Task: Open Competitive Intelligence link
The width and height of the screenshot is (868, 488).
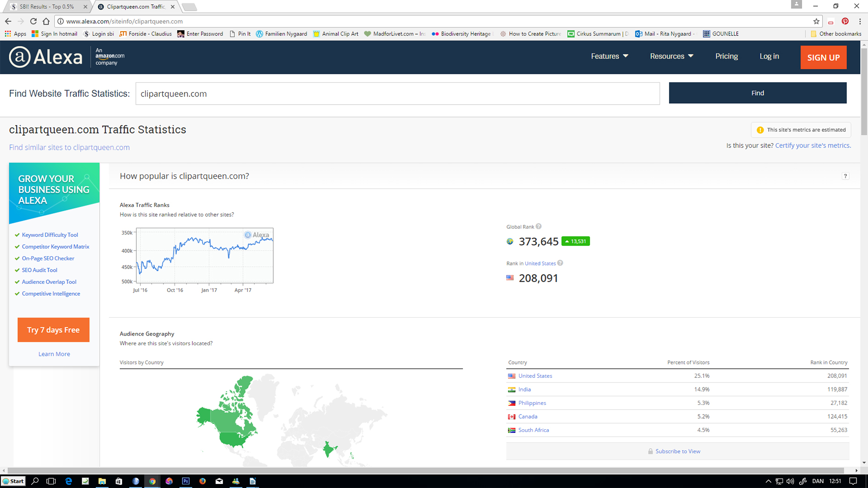Action: point(51,294)
